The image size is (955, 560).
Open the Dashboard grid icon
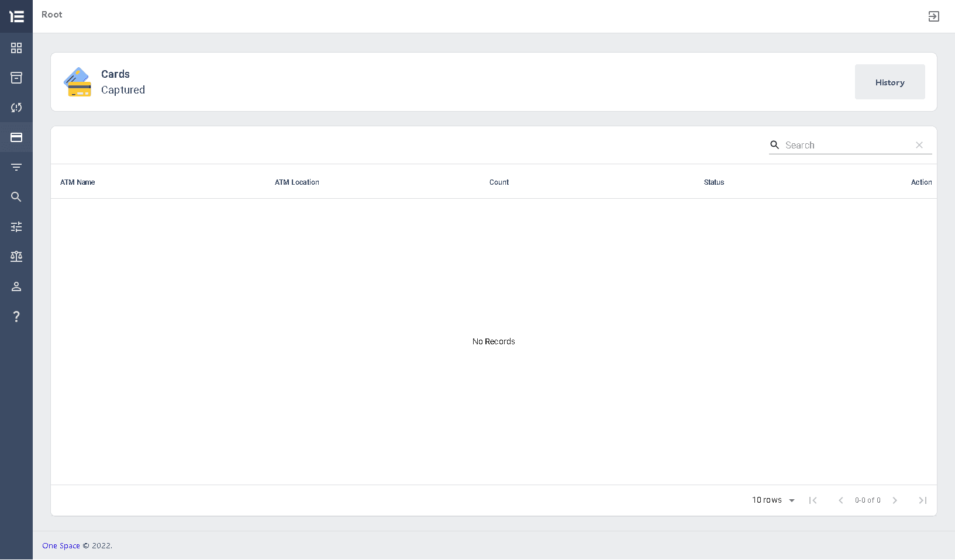point(16,48)
